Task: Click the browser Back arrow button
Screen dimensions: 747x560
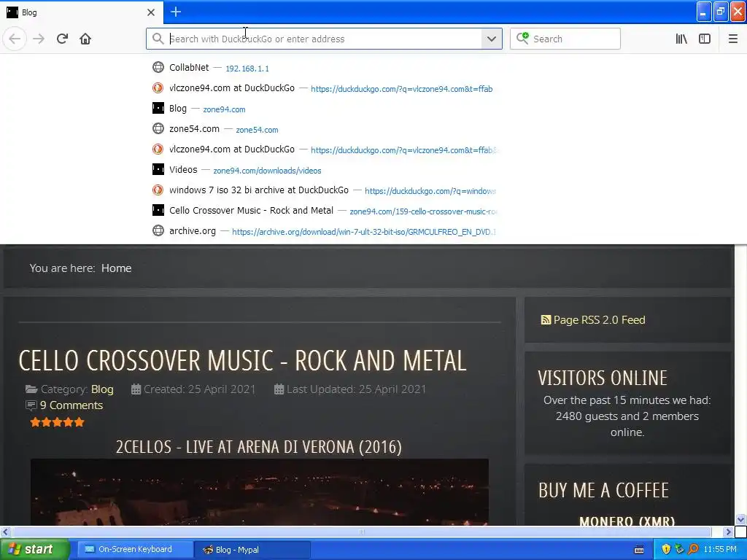Action: [15, 39]
